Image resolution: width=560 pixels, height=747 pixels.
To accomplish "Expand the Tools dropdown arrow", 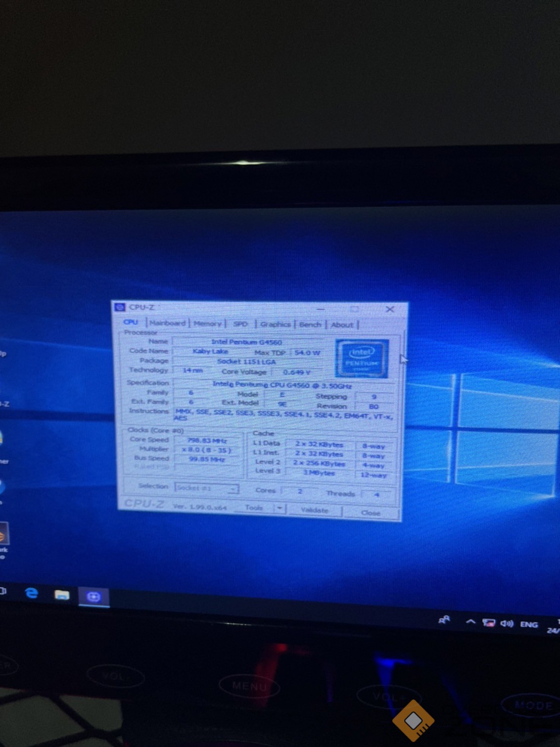I will coord(280,508).
